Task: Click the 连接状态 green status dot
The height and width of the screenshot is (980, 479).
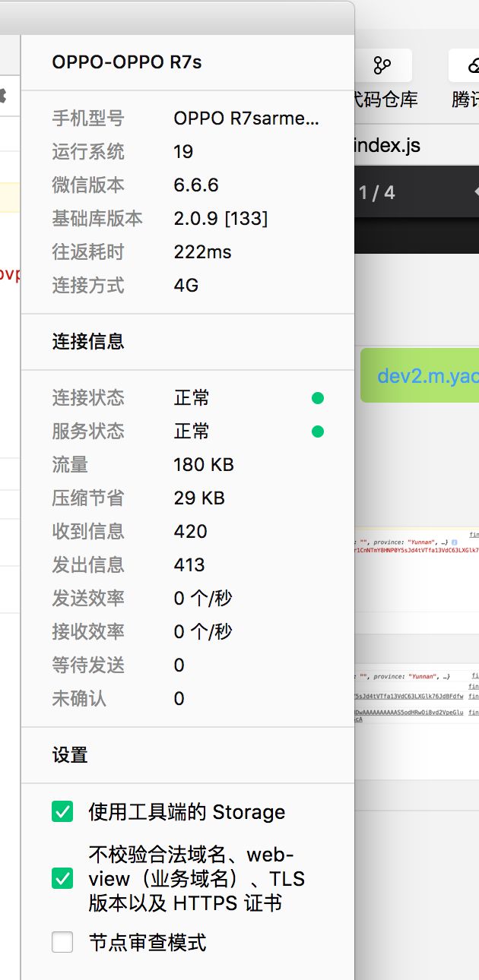Action: (318, 398)
